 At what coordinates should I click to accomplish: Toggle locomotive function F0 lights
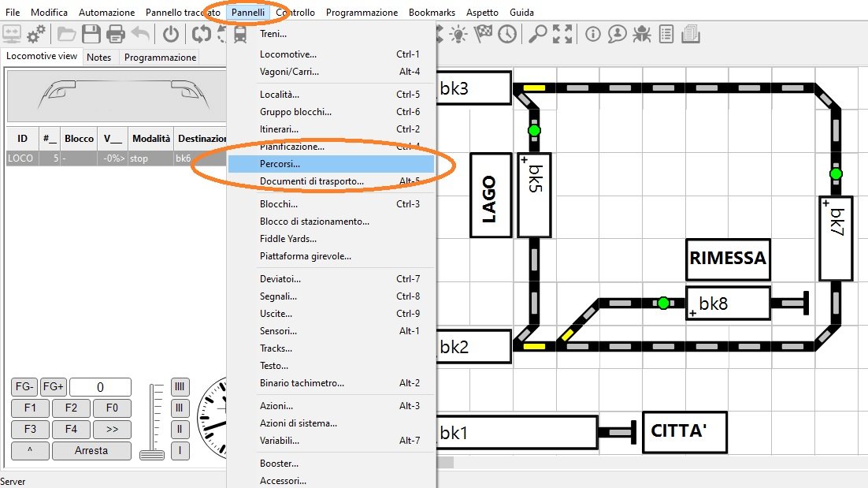(x=112, y=408)
